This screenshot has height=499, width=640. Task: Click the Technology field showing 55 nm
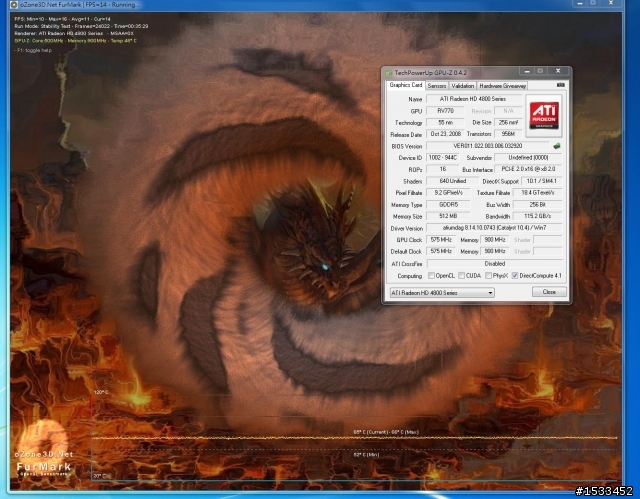[445, 122]
